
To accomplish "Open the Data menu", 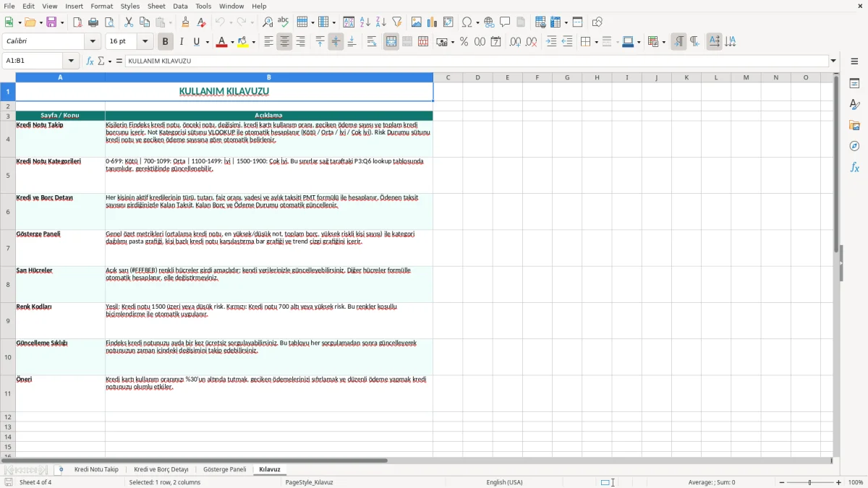I will tap(180, 6).
